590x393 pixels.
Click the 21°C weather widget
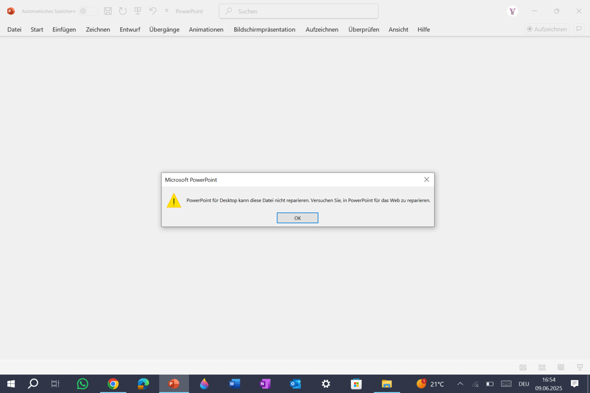(430, 384)
